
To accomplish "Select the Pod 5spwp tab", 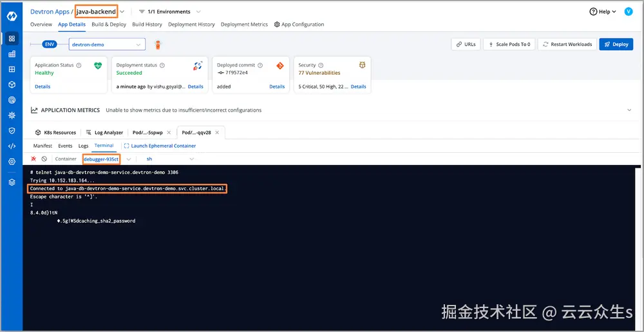I will click(148, 133).
